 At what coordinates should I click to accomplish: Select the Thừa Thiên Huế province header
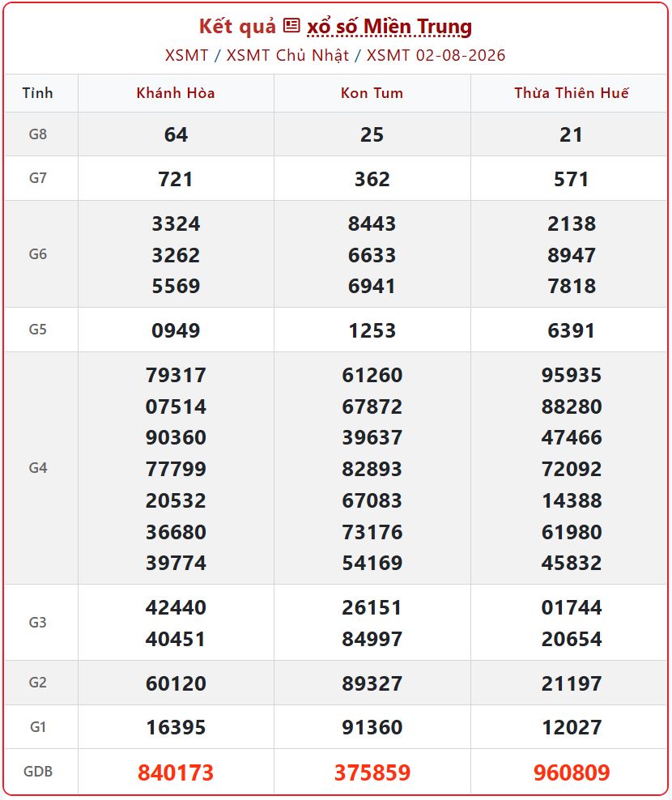tap(572, 93)
